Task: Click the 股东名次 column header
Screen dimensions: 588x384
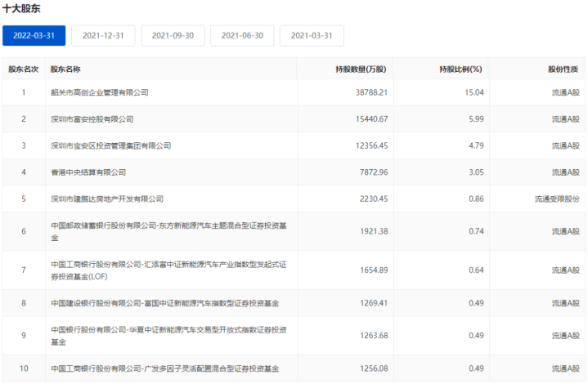Action: tap(24, 69)
